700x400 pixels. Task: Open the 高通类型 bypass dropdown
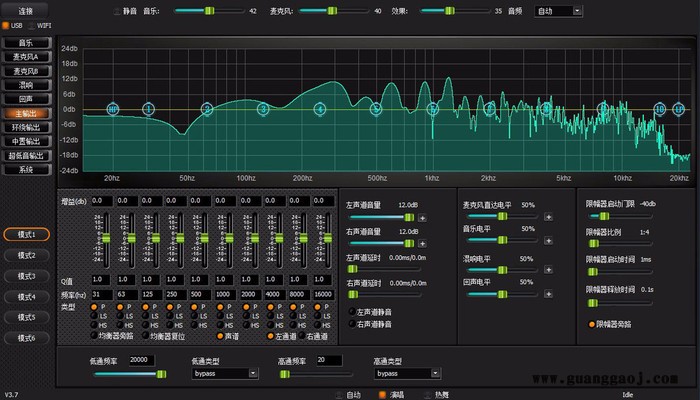coord(408,373)
